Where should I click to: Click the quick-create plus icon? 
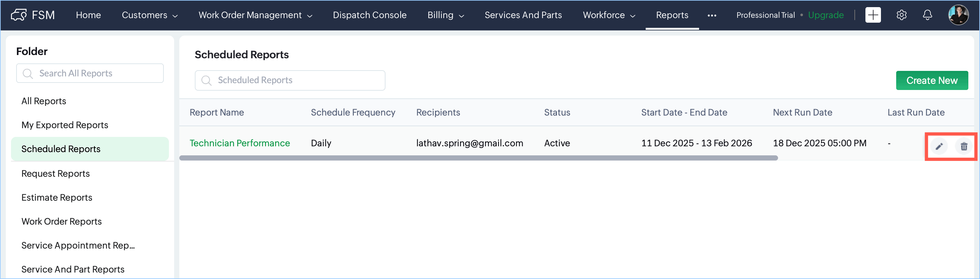(873, 15)
